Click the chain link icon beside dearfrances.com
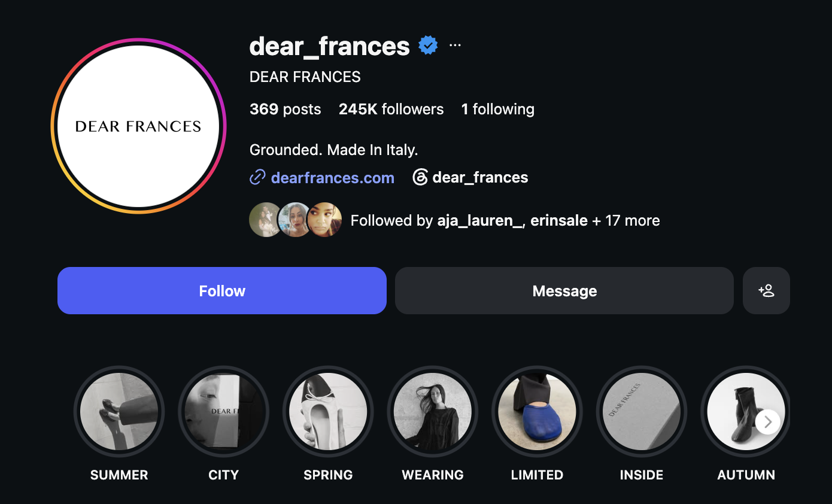 click(257, 177)
